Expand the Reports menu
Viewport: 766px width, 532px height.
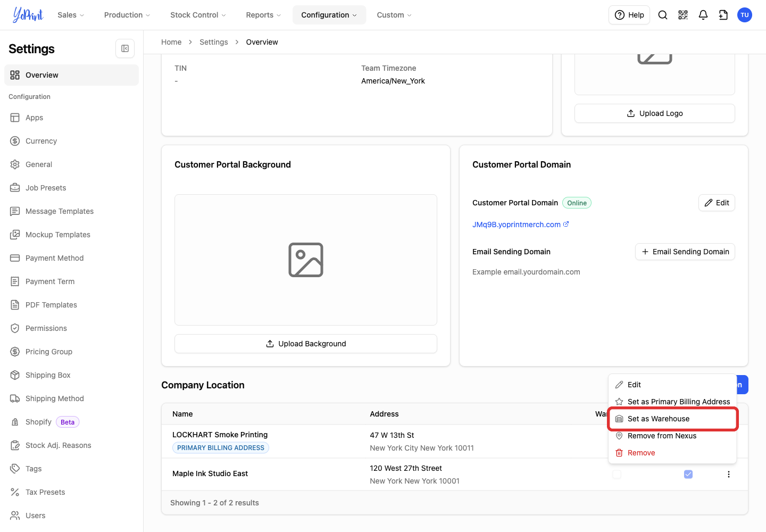263,15
